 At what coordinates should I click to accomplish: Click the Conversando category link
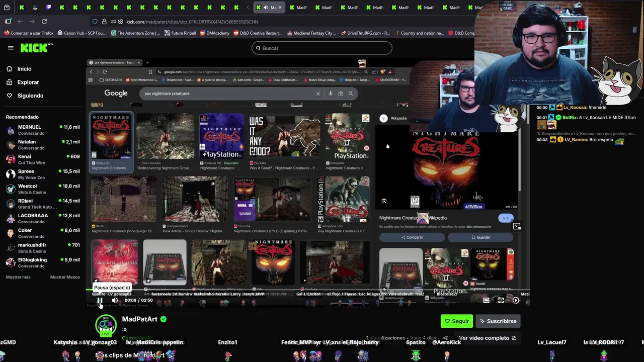coord(136,338)
